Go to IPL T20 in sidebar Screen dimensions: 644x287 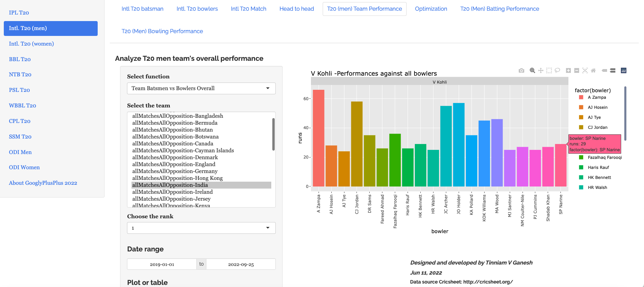[19, 13]
